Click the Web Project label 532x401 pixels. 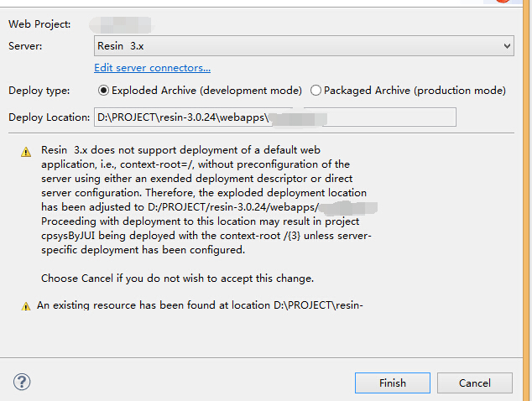[39, 23]
